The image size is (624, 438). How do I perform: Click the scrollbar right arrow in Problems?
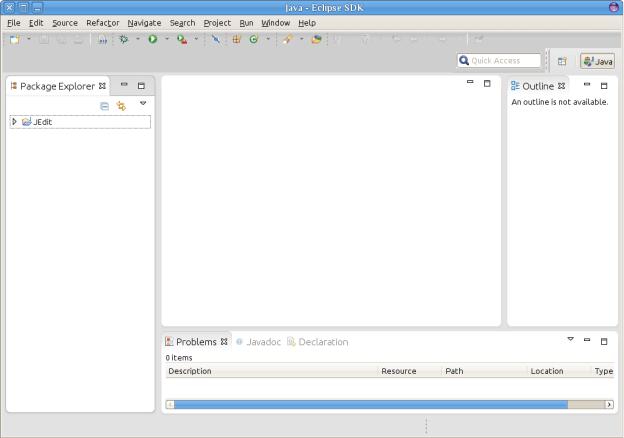pyautogui.click(x=609, y=405)
